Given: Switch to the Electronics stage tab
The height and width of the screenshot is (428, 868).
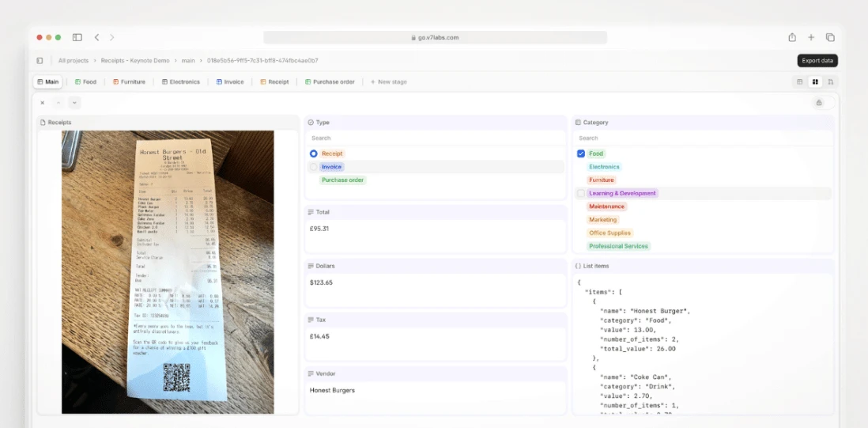Looking at the screenshot, I should [180, 81].
